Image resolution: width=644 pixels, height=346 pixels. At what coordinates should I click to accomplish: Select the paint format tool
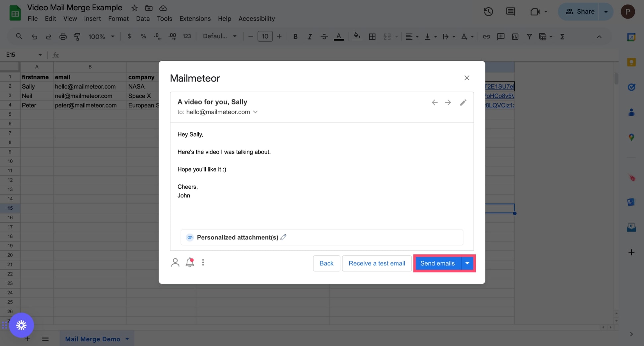pyautogui.click(x=77, y=36)
